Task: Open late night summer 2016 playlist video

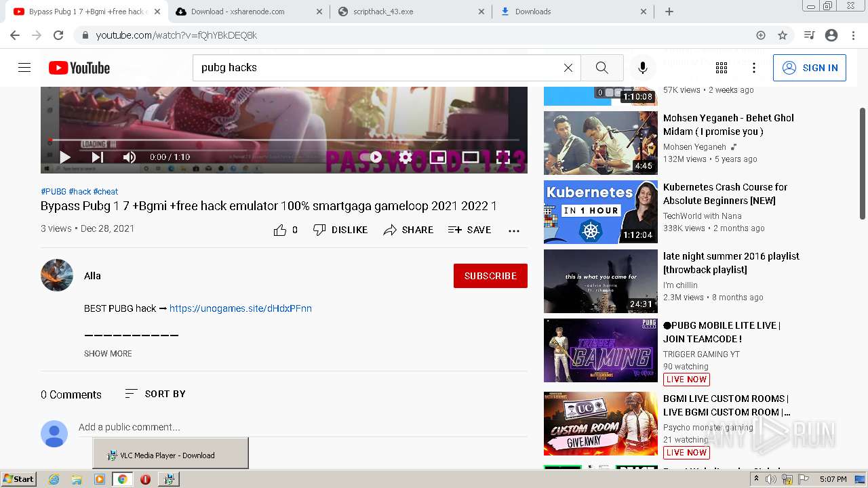Action: [601, 281]
